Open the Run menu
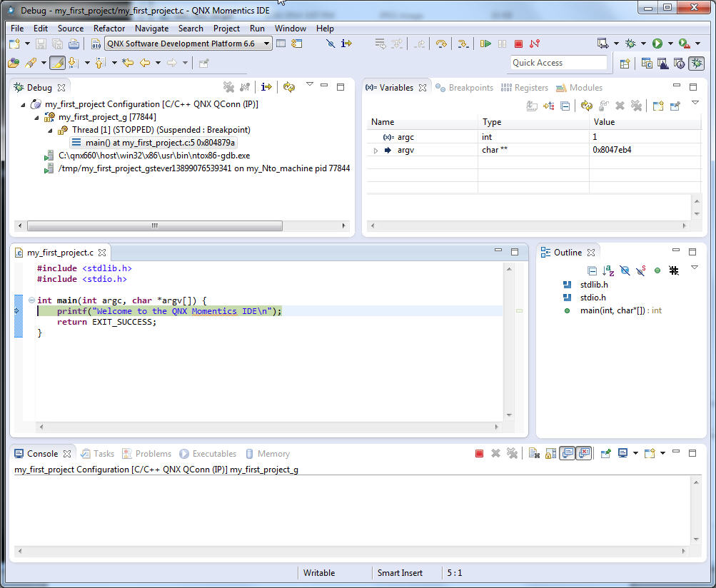Image resolution: width=716 pixels, height=588 pixels. (x=257, y=29)
